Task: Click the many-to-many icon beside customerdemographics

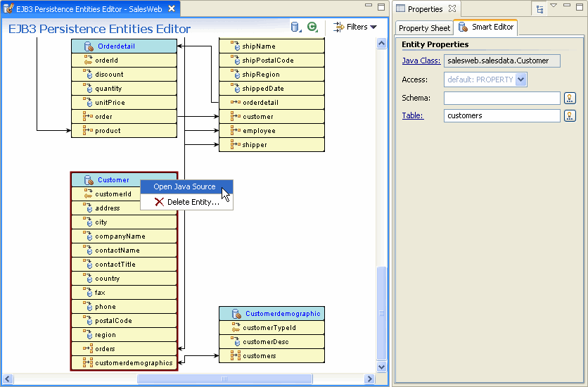Action: click(x=88, y=362)
